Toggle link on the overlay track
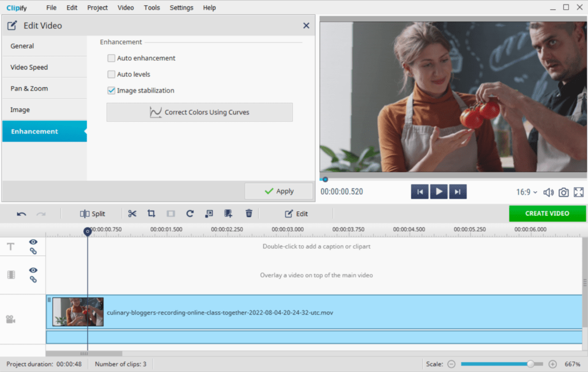Viewport: 588px width, 372px height. tap(33, 280)
